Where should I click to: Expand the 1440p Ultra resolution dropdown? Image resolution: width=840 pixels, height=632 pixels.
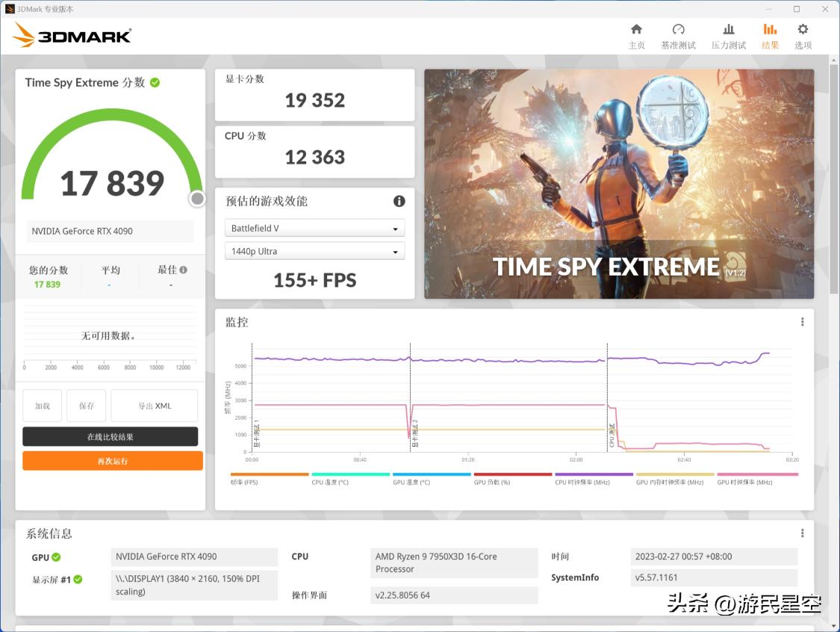(x=314, y=251)
